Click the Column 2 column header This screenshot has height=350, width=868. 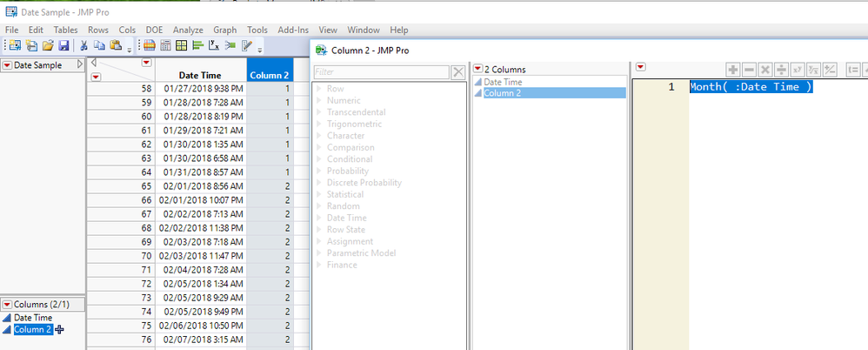point(270,76)
